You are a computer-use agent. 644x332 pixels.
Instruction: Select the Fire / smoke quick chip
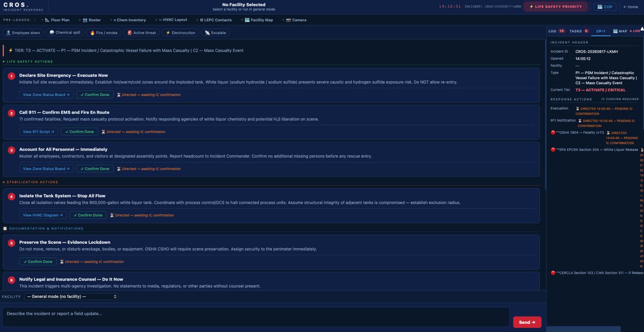[x=104, y=33]
